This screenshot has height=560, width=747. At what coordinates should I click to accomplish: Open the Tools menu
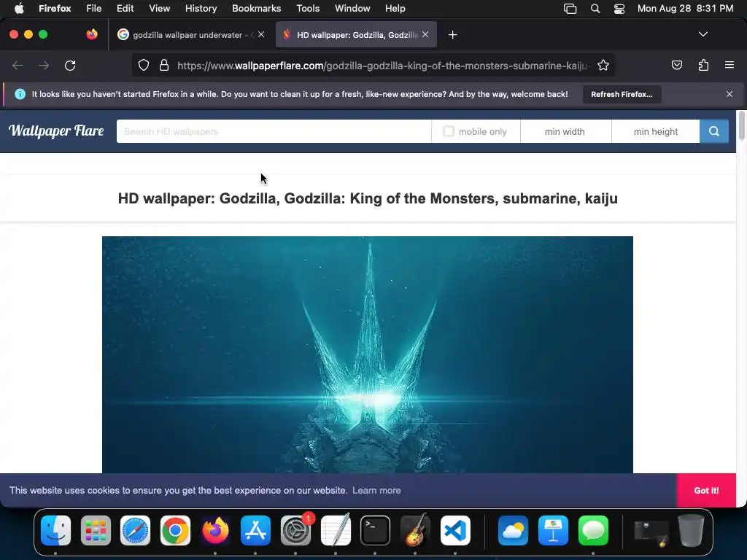pos(309,8)
